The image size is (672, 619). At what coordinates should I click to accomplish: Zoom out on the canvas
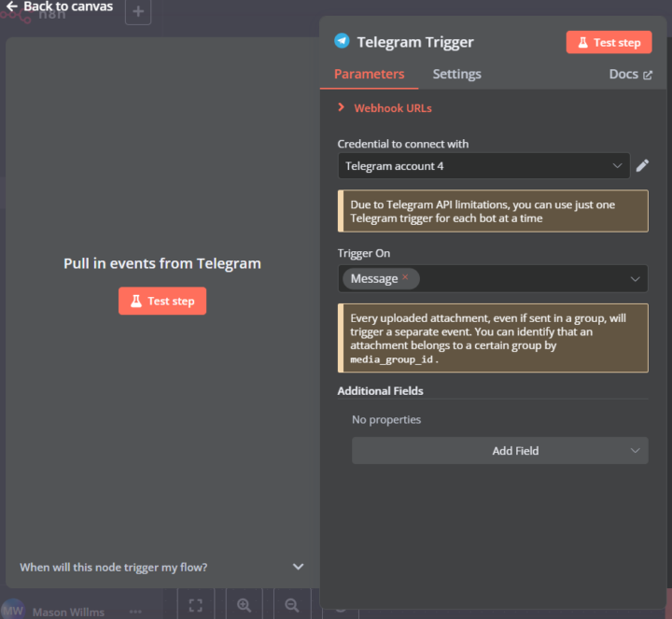pos(292,605)
